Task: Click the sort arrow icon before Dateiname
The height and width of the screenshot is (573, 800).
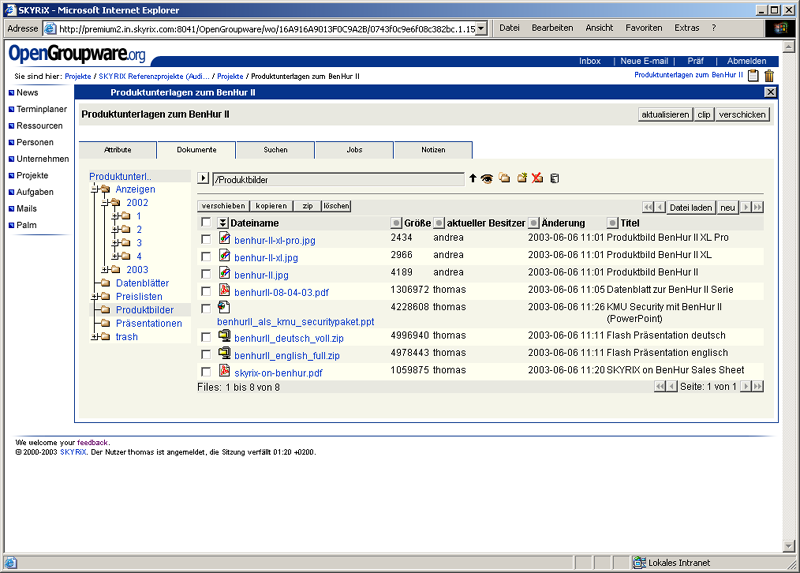Action: click(x=222, y=223)
